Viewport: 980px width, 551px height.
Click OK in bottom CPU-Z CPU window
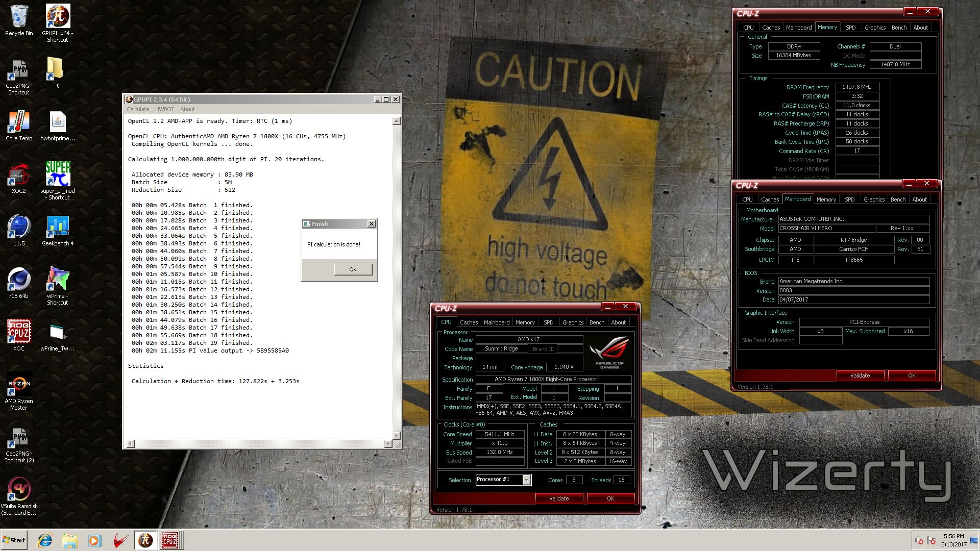tap(610, 498)
